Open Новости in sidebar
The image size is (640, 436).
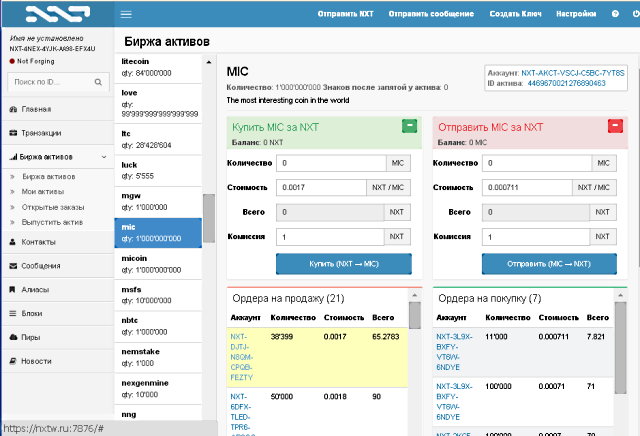click(x=36, y=361)
